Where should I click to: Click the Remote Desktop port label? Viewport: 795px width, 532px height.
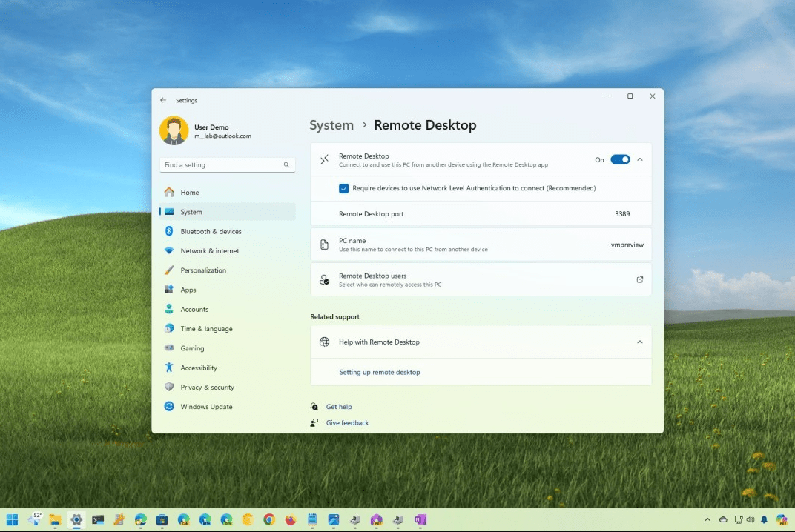point(371,214)
